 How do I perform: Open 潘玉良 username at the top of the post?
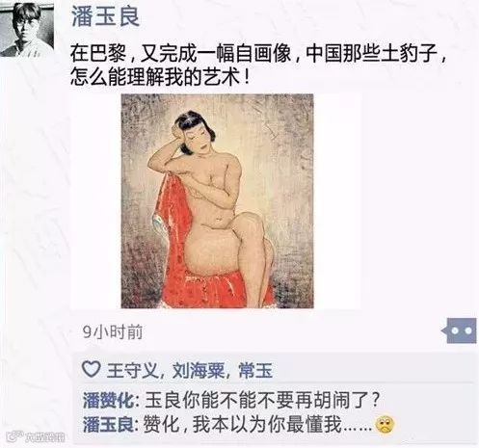pos(105,16)
